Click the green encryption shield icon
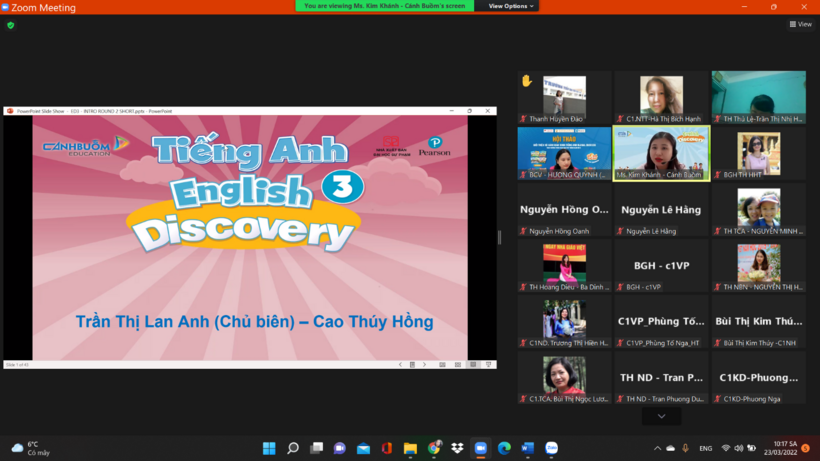This screenshot has width=820, height=461. coord(11,25)
